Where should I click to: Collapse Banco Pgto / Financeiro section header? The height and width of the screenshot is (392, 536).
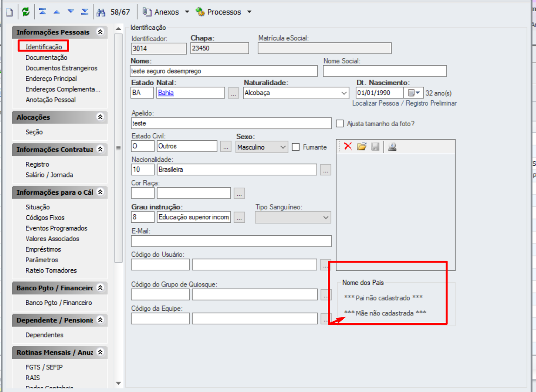[x=100, y=288]
